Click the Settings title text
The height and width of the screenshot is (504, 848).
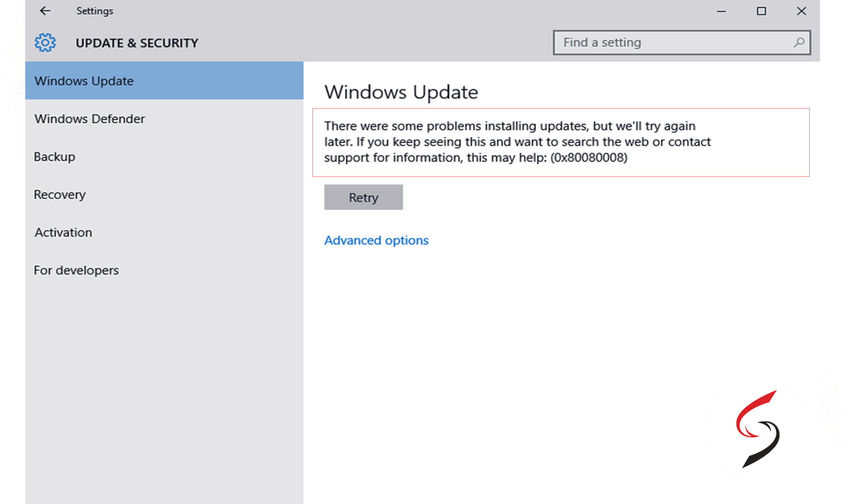[x=94, y=11]
